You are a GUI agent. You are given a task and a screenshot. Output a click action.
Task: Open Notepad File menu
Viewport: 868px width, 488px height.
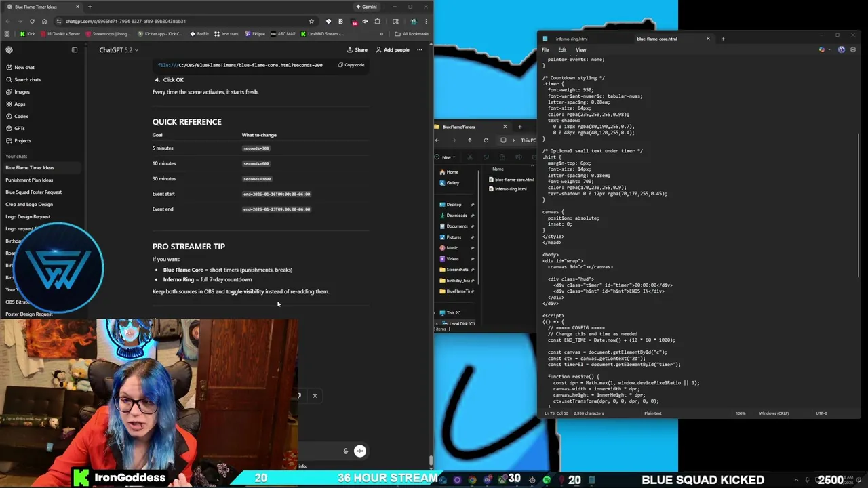(545, 49)
